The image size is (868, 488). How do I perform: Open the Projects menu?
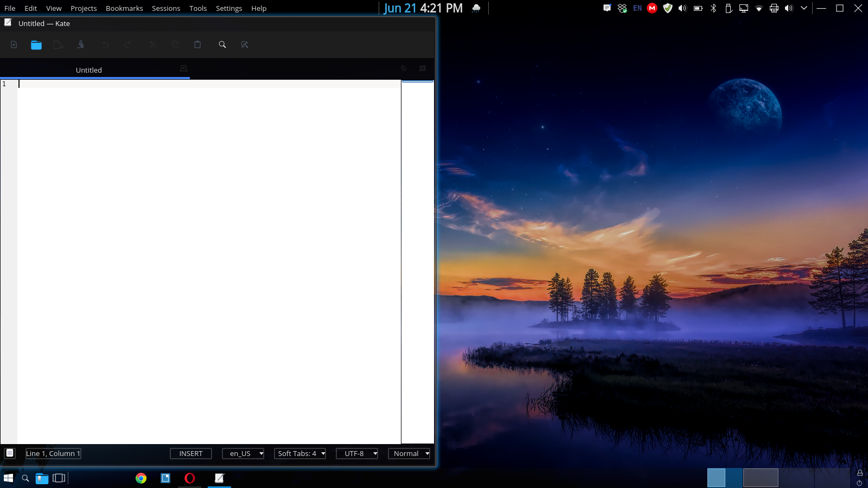click(x=84, y=8)
